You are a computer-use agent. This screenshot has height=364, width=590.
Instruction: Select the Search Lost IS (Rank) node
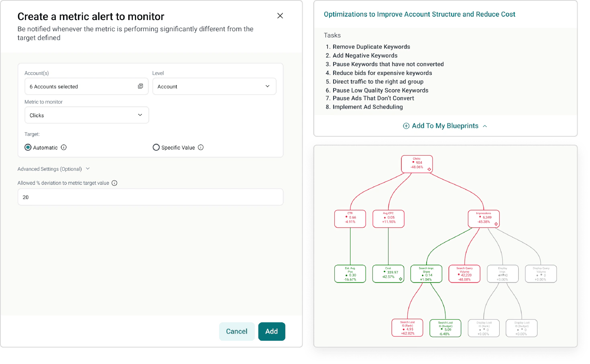pos(407,328)
